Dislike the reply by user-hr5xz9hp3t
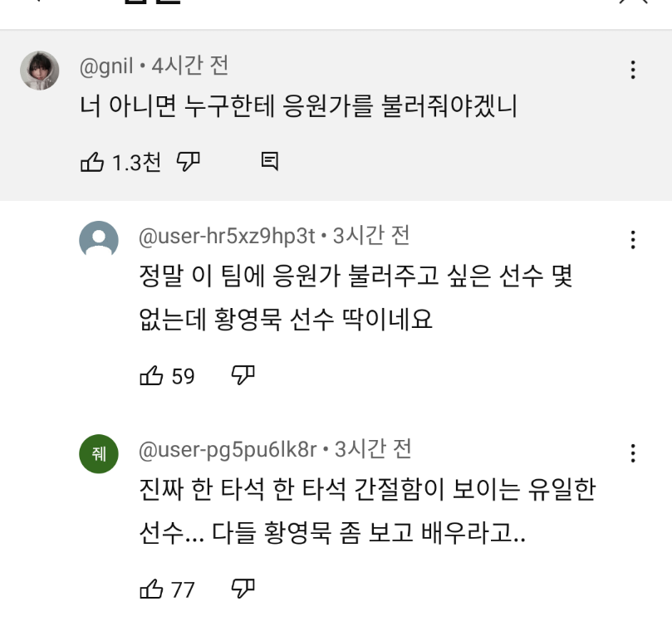 [243, 375]
